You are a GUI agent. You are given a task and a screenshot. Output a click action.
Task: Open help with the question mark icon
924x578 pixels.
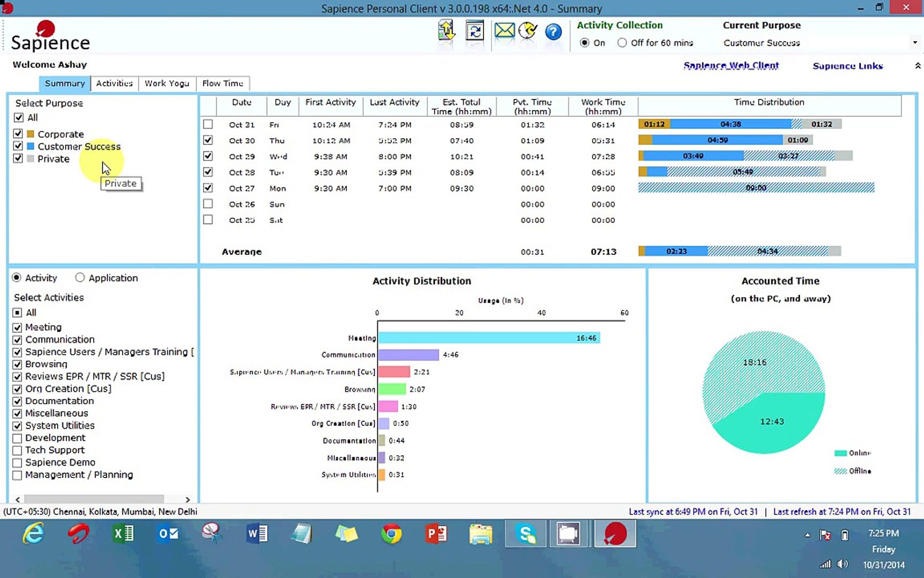click(553, 32)
